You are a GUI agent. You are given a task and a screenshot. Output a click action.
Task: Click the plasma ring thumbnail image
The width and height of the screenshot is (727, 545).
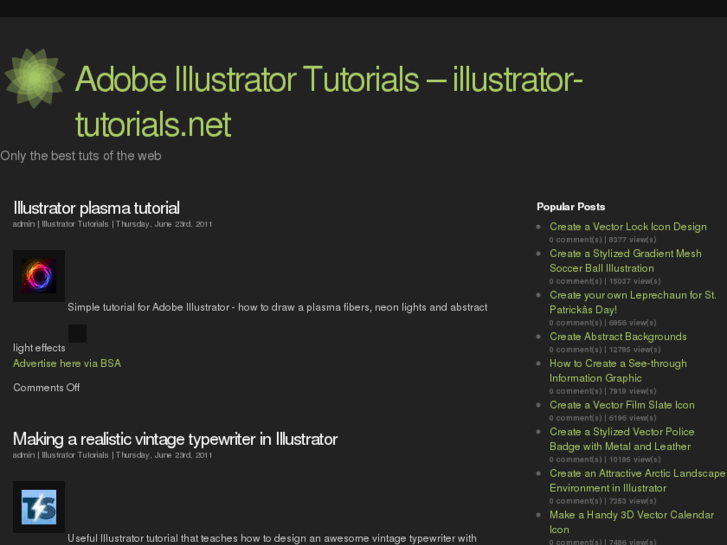(x=39, y=276)
